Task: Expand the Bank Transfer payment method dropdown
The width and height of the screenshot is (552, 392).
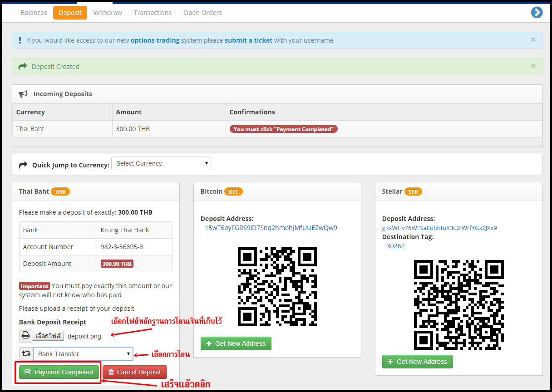Action: tap(83, 354)
